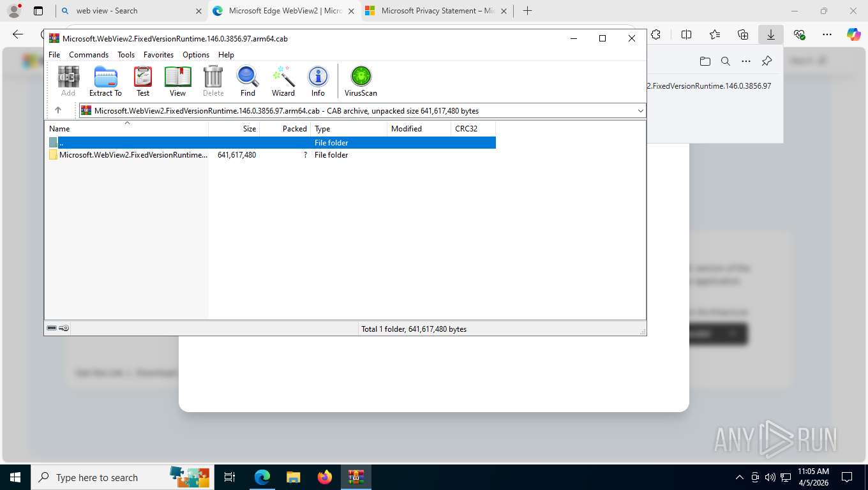
Task: Open Windows Start menu
Action: (15, 477)
